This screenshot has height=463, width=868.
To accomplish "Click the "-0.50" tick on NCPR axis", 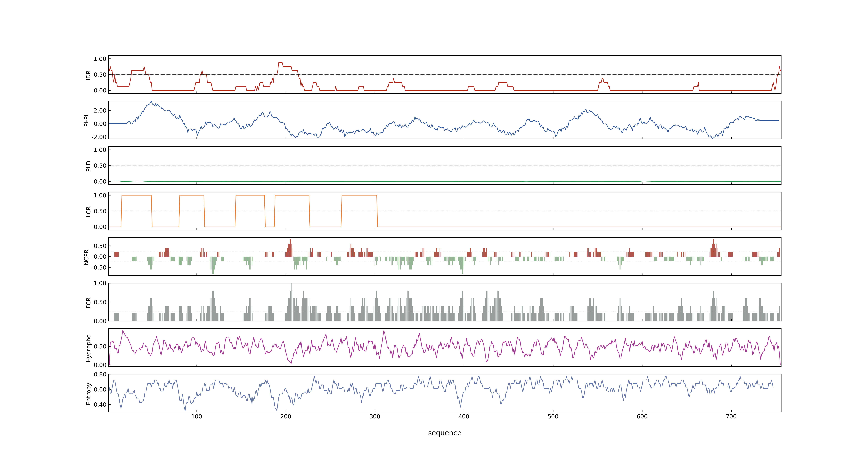I will (x=99, y=268).
